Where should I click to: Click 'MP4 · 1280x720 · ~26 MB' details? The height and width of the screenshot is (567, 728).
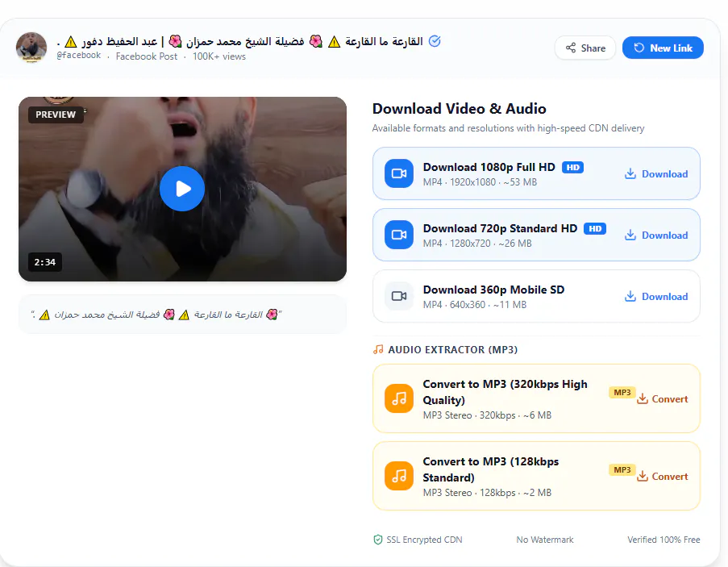(x=477, y=244)
